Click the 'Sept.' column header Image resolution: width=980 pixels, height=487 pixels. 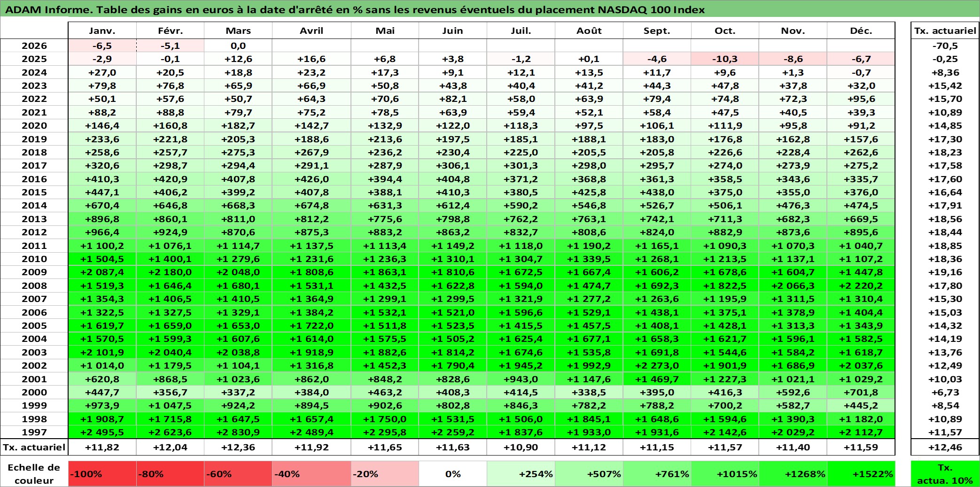click(657, 31)
